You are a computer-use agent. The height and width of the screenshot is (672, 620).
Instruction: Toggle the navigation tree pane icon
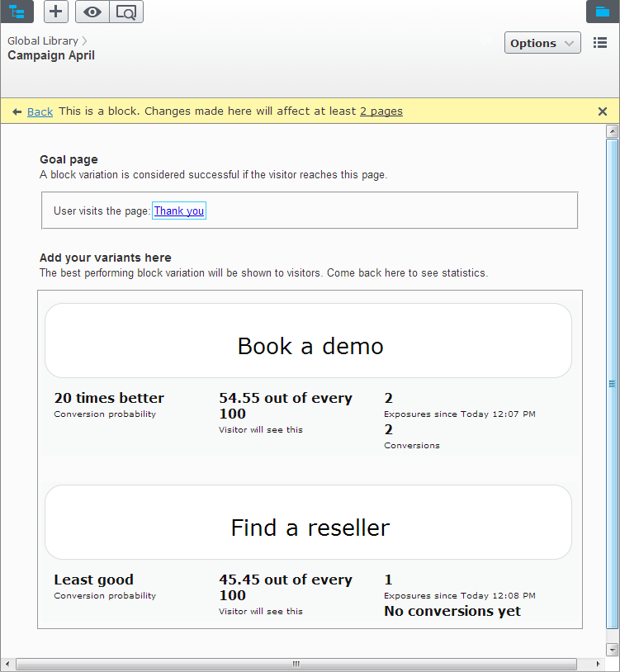(17, 11)
